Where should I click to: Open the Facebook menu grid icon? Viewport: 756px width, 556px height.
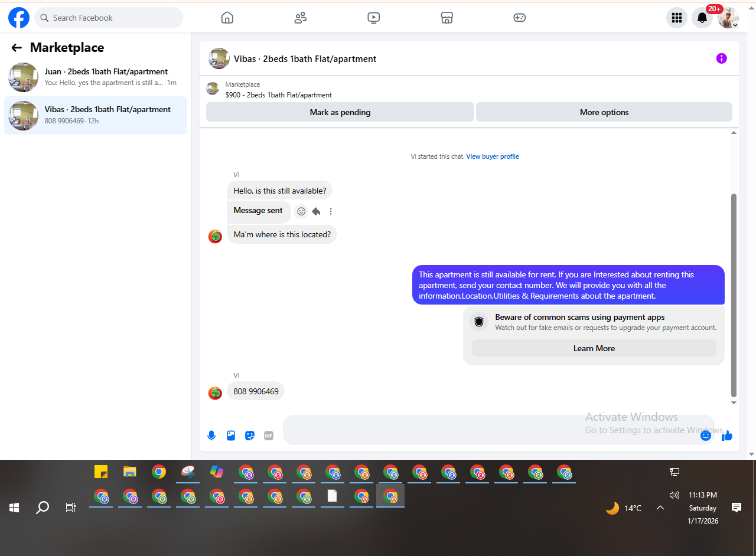pyautogui.click(x=677, y=18)
